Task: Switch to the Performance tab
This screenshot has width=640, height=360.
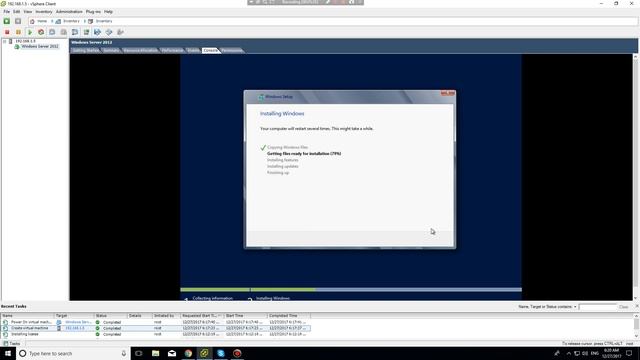Action: pyautogui.click(x=172, y=51)
